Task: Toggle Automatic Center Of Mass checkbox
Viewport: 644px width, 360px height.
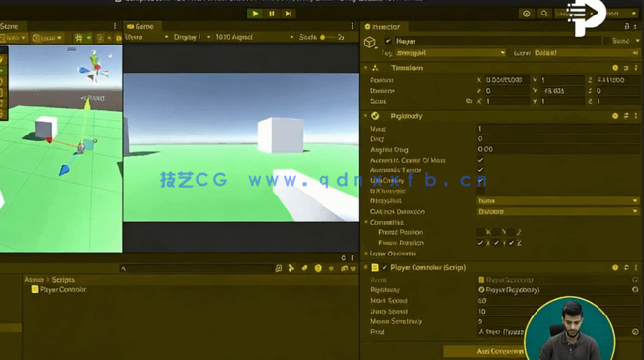Action: coord(480,160)
